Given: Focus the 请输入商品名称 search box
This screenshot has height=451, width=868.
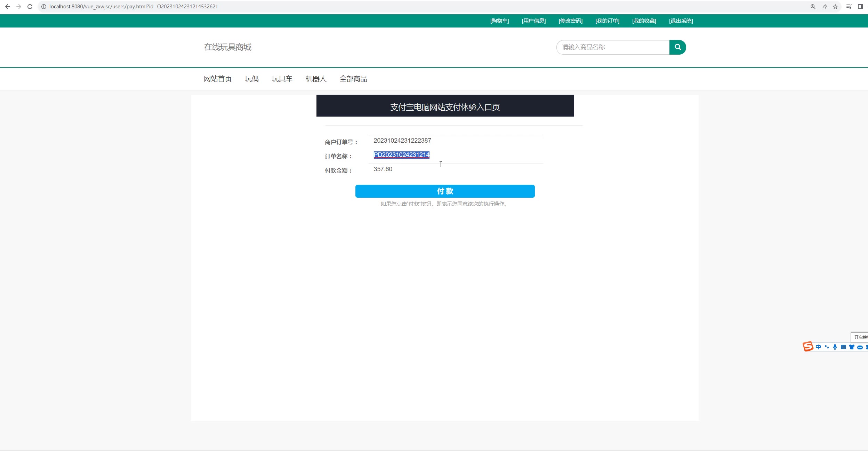Looking at the screenshot, I should 613,47.
